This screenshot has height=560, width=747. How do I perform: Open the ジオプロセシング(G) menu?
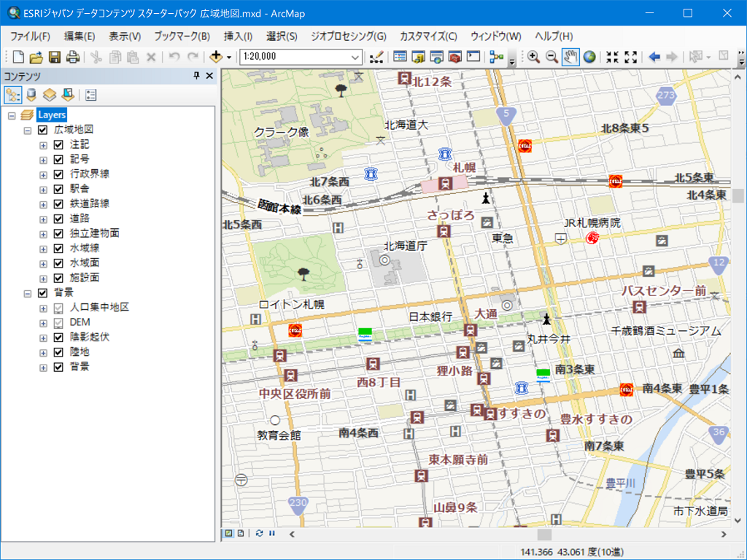coord(349,36)
